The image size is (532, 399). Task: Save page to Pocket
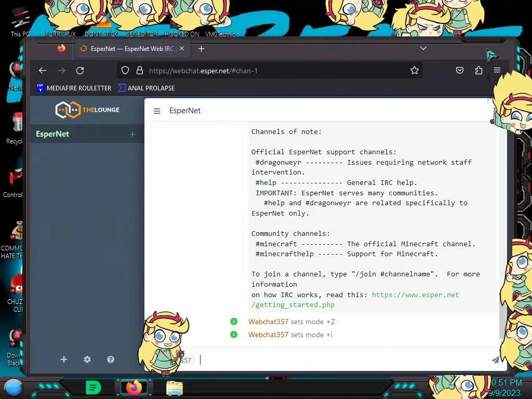459,70
